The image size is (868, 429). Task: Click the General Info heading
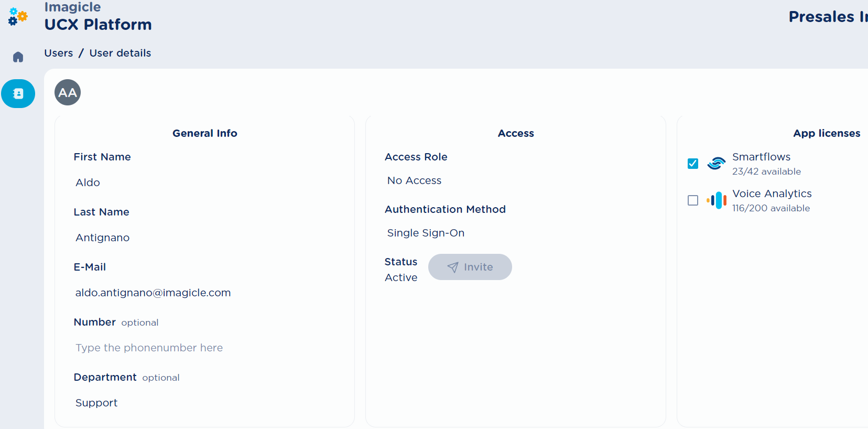205,133
